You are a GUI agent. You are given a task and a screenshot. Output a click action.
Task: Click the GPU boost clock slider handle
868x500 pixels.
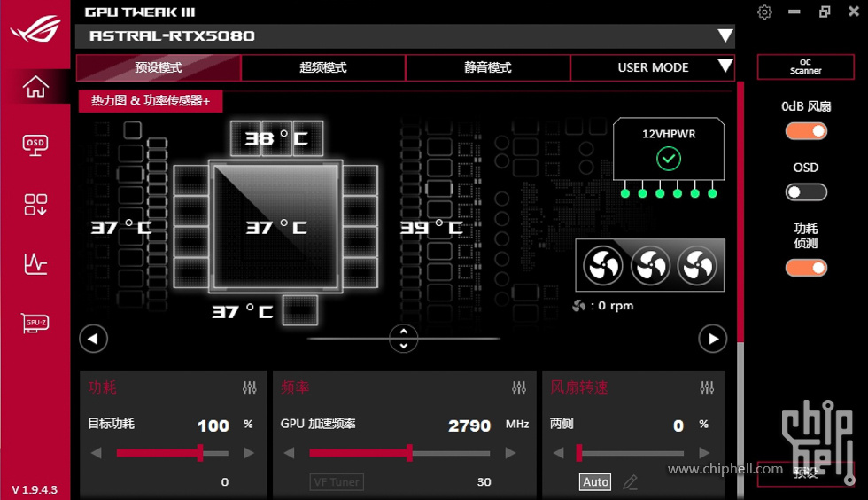click(409, 453)
